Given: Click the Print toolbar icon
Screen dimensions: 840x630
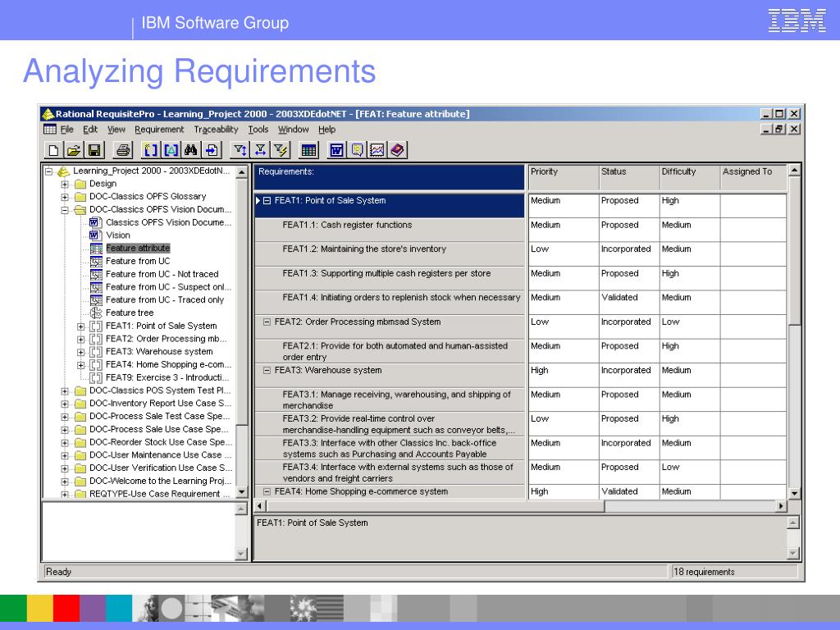Looking at the screenshot, I should tap(123, 150).
